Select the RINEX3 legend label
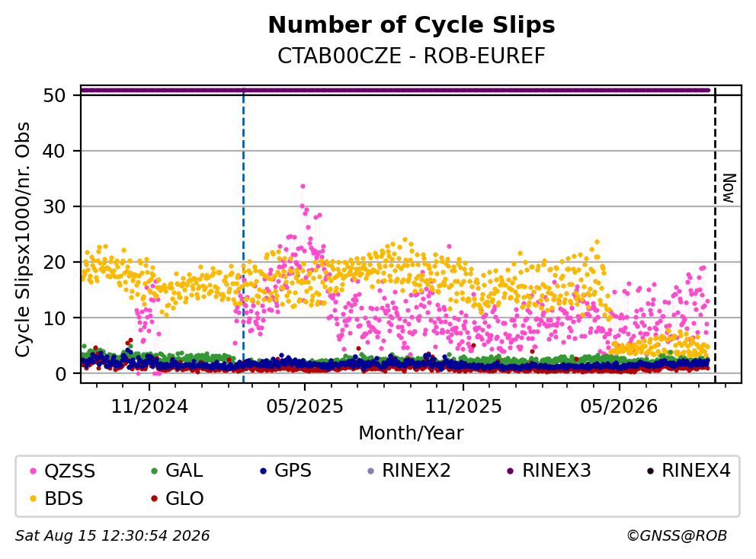 pos(557,471)
